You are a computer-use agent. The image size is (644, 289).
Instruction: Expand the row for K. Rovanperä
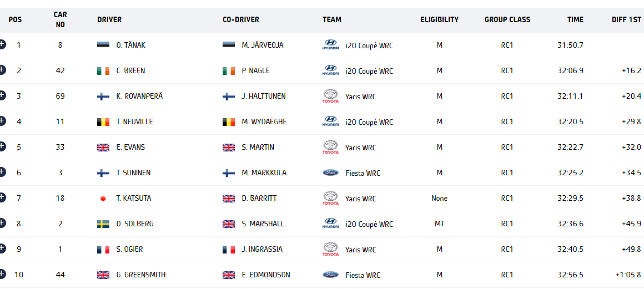point(2,95)
